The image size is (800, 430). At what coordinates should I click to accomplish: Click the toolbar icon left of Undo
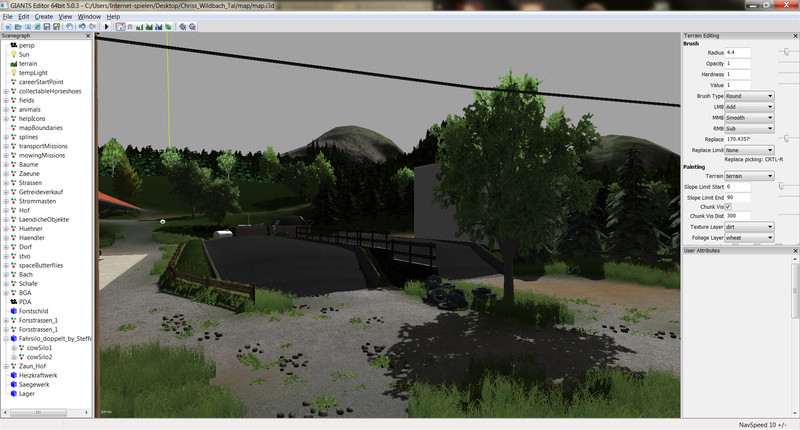tap(69, 27)
